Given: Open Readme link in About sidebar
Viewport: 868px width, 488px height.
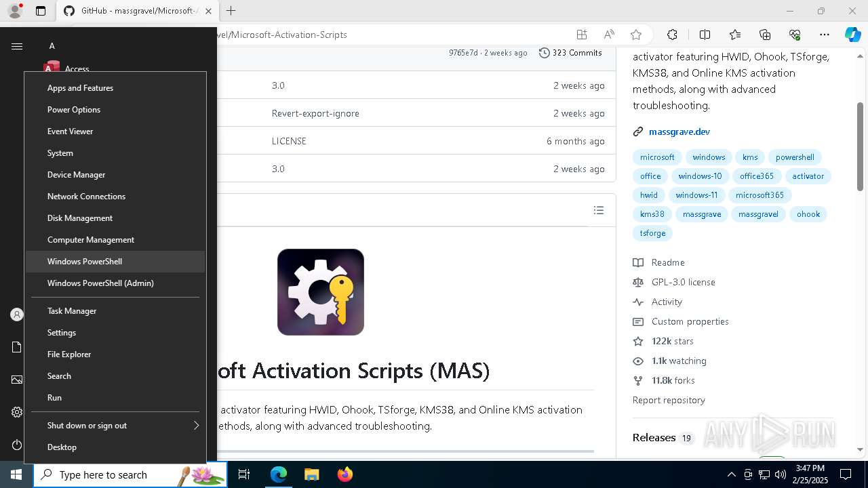Looking at the screenshot, I should click(668, 262).
